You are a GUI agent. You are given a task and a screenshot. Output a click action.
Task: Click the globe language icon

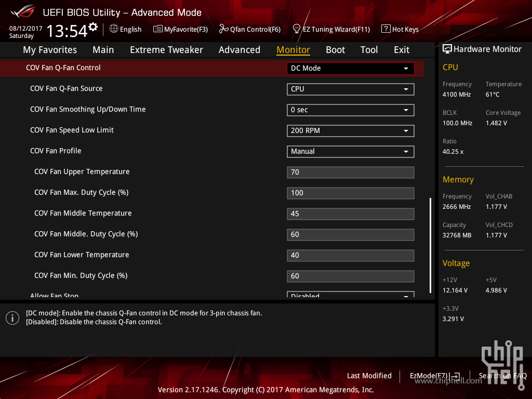click(114, 29)
